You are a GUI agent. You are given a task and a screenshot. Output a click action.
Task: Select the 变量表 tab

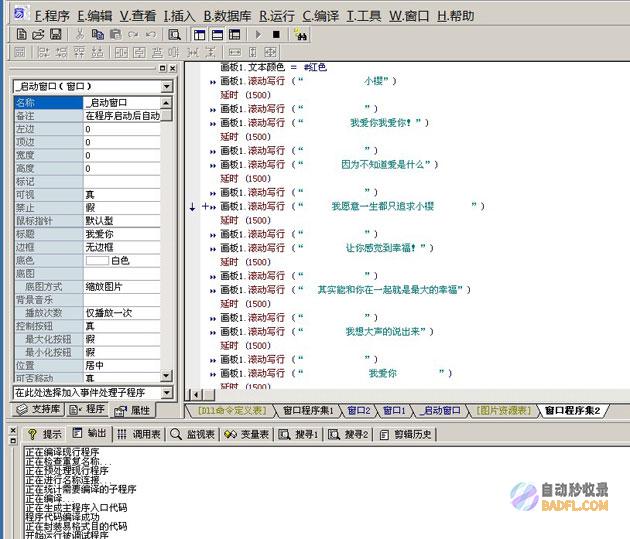[246, 434]
